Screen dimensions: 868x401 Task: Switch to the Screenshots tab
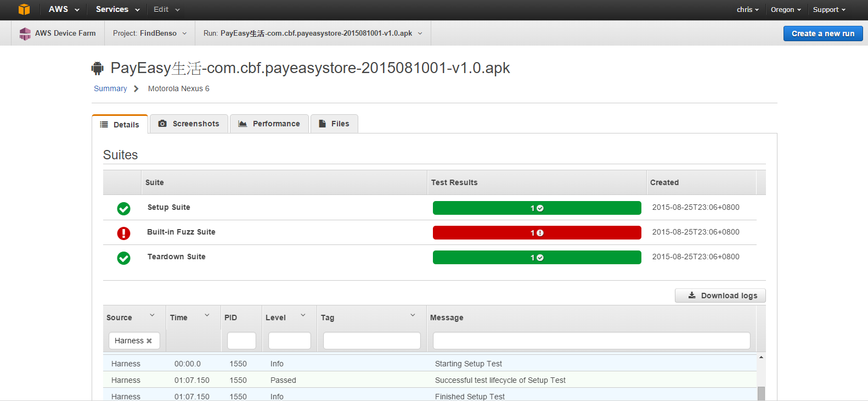tap(189, 124)
